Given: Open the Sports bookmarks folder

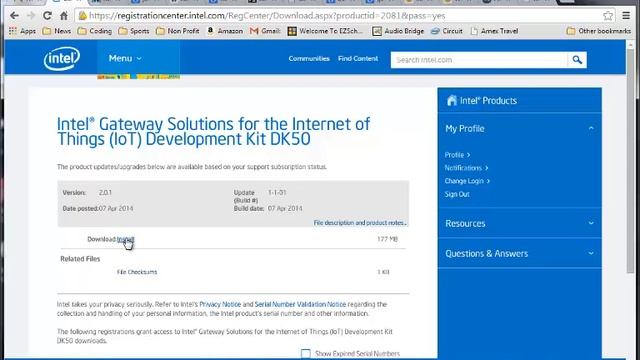Looking at the screenshot, I should pyautogui.click(x=134, y=31).
